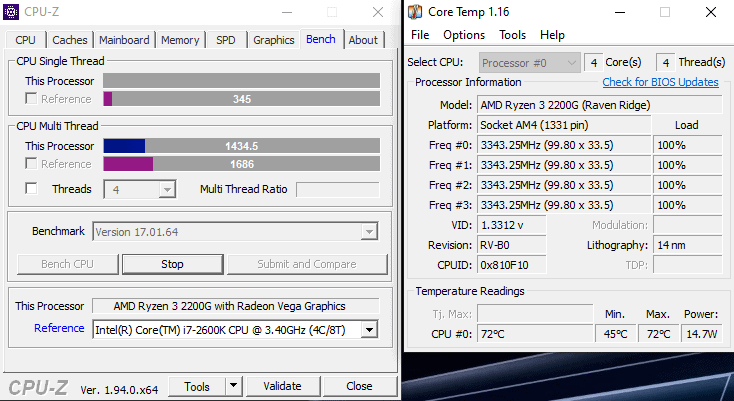
Task: Click the CPU-Z app icon in title bar
Action: (11, 12)
